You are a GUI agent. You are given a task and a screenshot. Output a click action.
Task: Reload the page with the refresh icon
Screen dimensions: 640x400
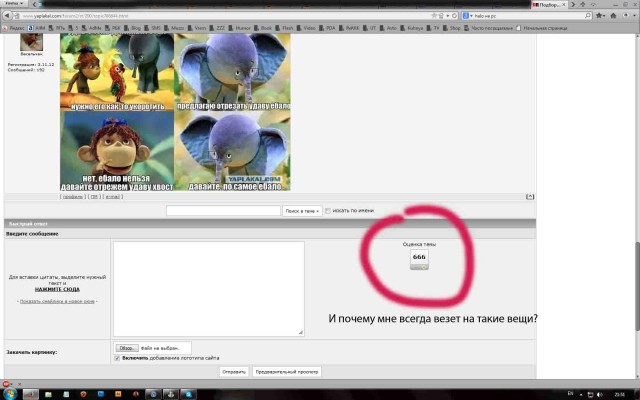tap(454, 16)
